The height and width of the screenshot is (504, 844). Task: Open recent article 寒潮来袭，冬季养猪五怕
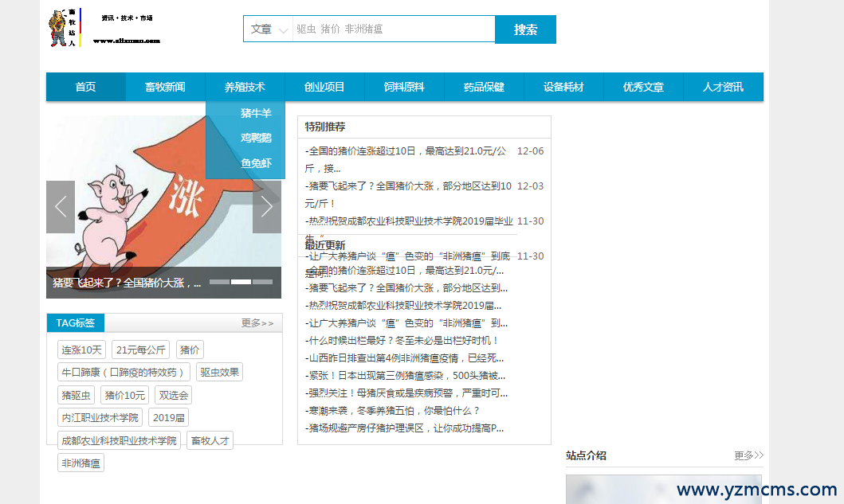(x=392, y=410)
